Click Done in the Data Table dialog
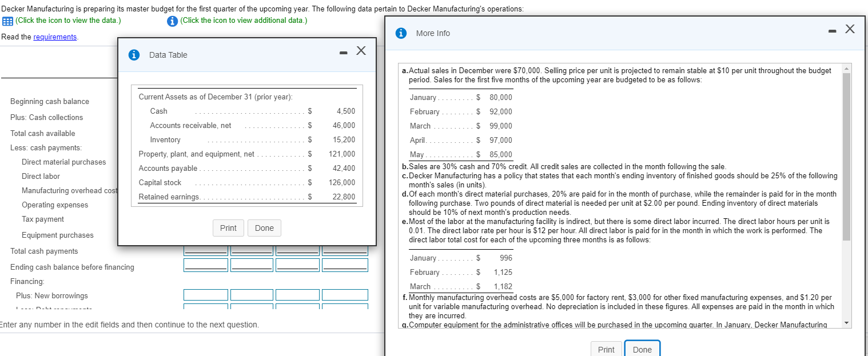868x356 pixels. [x=264, y=228]
